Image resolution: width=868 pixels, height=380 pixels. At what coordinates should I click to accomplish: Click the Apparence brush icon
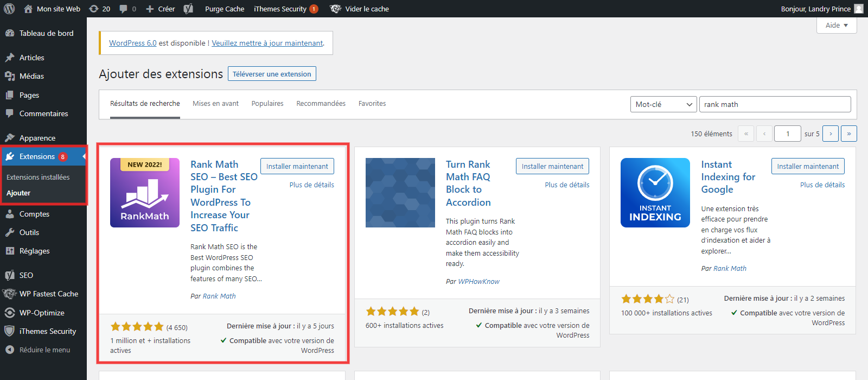point(10,138)
